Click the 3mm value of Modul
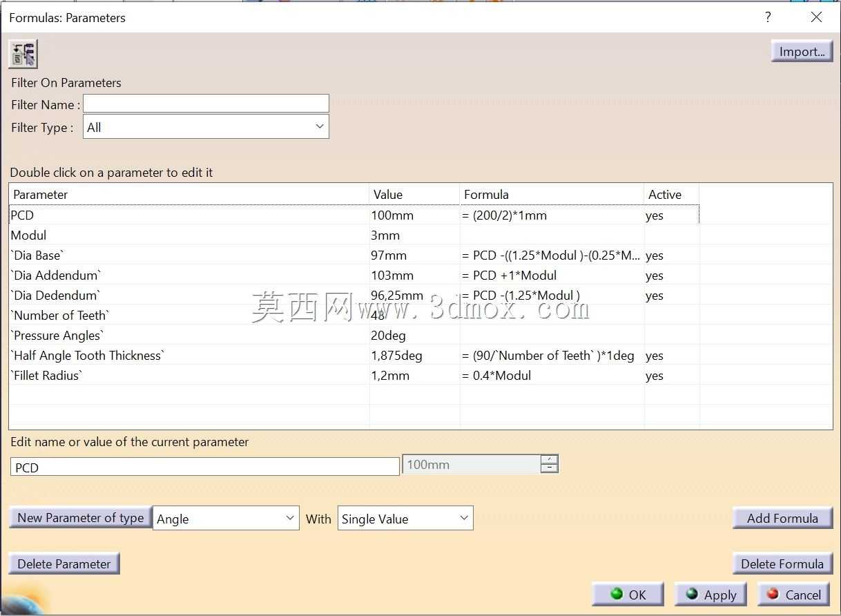Screen dimensions: 841x616 tap(414, 235)
